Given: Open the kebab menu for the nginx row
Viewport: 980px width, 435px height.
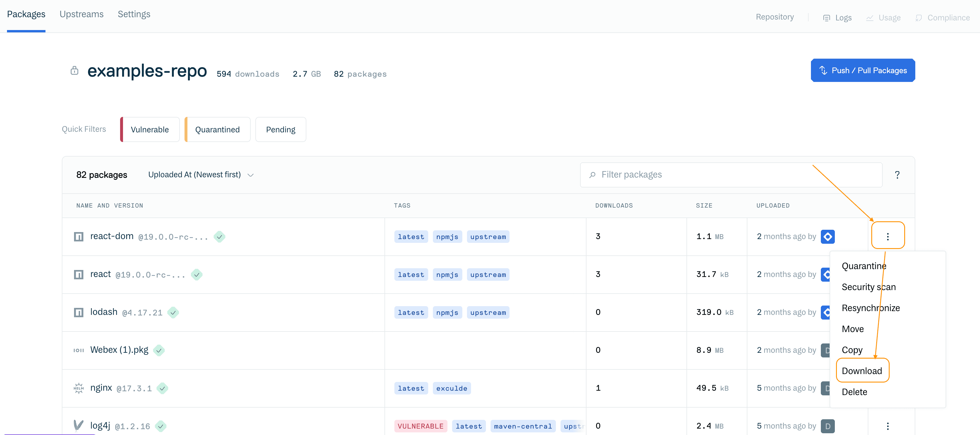Looking at the screenshot, I should [x=888, y=388].
